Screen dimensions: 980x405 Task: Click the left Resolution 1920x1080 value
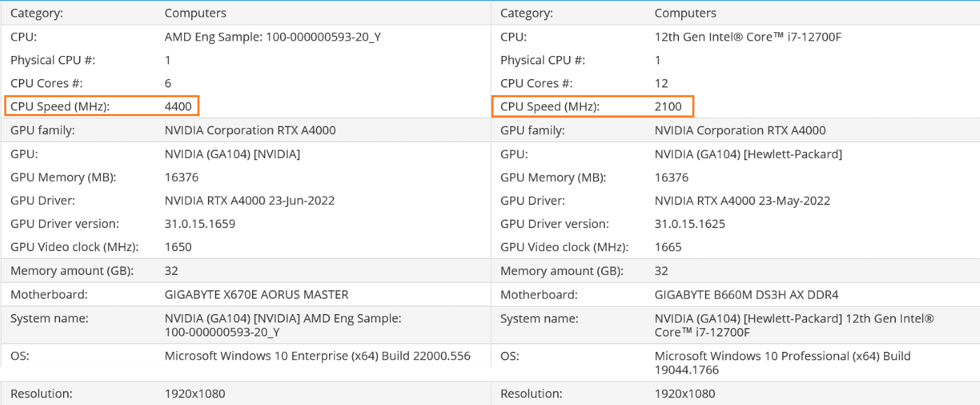pyautogui.click(x=195, y=393)
